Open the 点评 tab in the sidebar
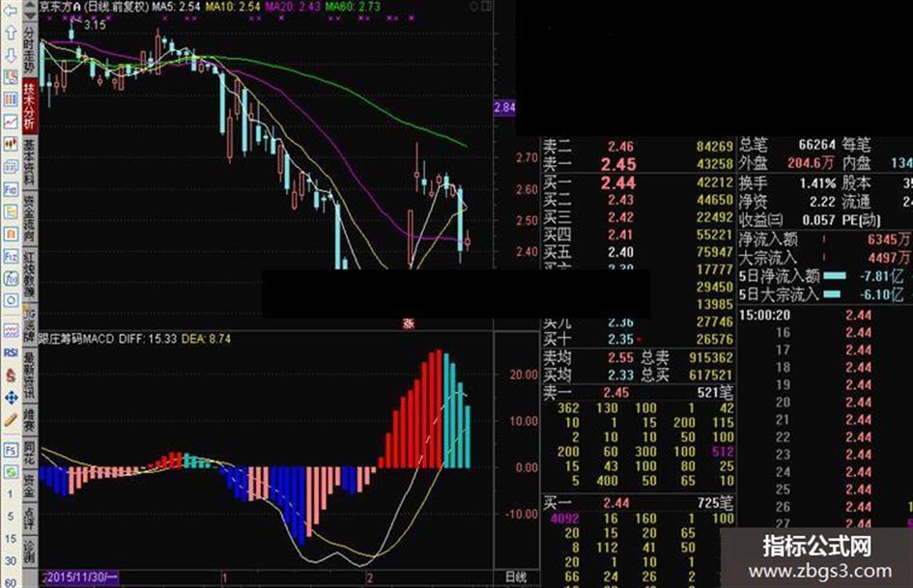913x588 pixels. click(29, 517)
